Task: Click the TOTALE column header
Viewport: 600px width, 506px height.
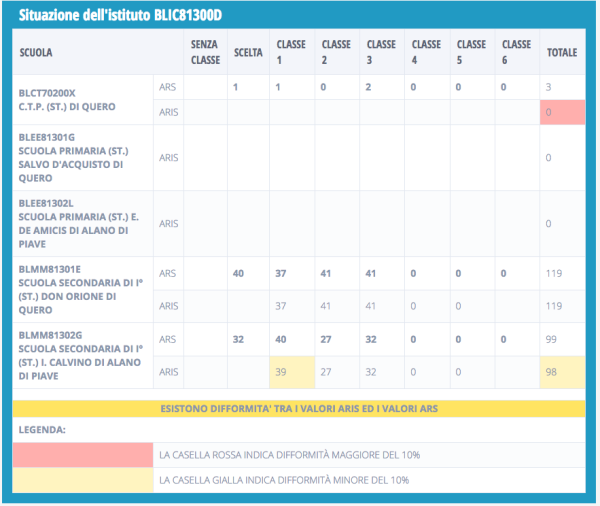Action: [561, 51]
